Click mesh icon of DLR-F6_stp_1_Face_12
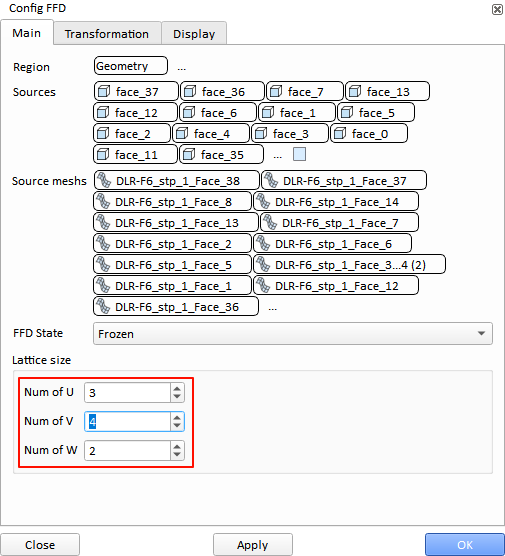This screenshot has height=556, width=505. click(x=263, y=285)
